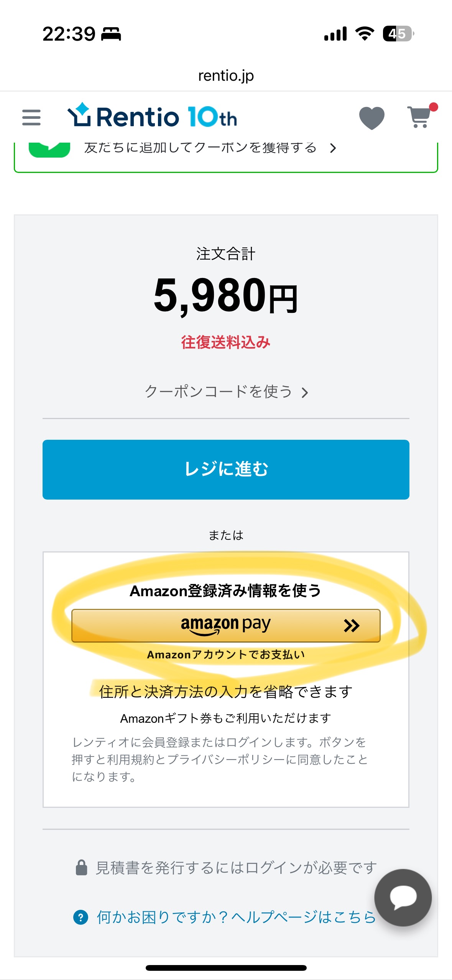
Task: Open the LINE friend coupon banner arrow
Action: tap(333, 148)
